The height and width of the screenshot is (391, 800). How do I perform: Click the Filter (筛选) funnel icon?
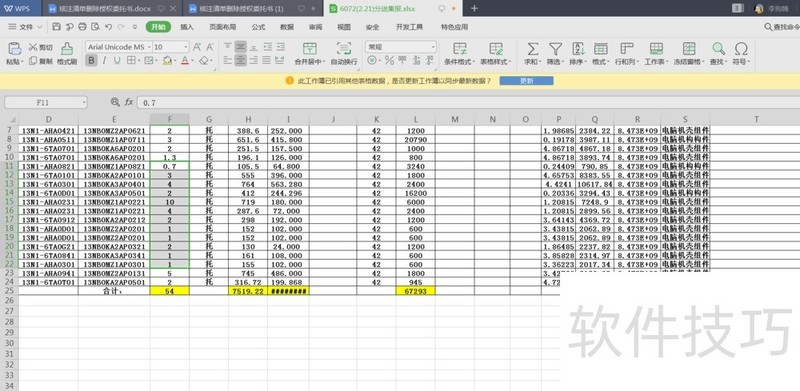555,49
